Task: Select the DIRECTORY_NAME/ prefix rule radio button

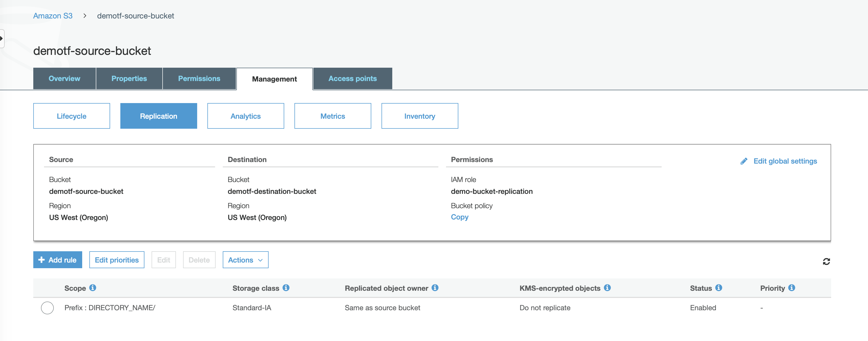Action: [x=47, y=308]
